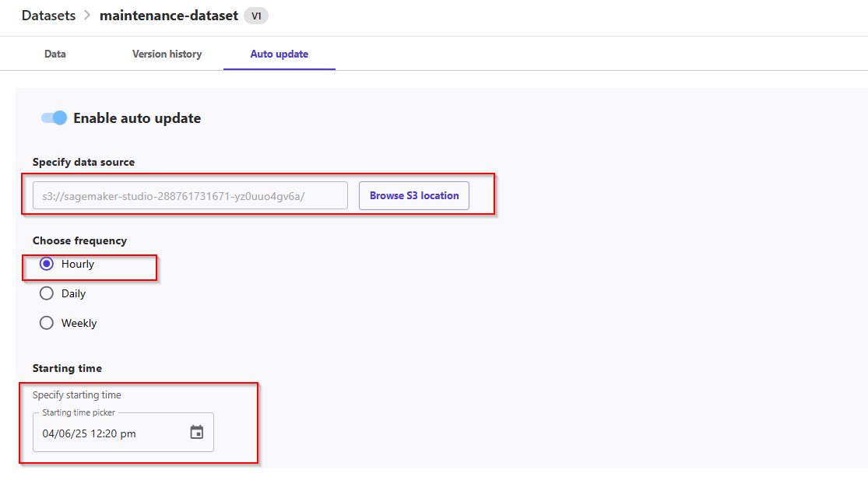Open the Version history tab
Viewport: 868px width, 484px height.
167,54
